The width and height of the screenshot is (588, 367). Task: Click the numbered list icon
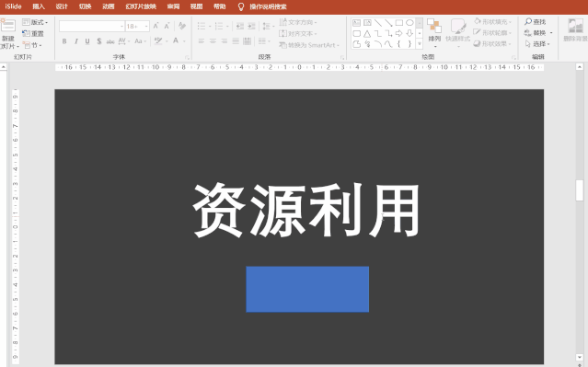219,26
